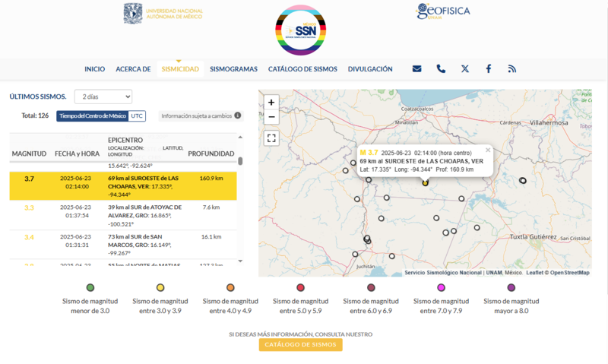Click the magenta legend dot for magnitude 7.0 to 7.9

[441, 288]
